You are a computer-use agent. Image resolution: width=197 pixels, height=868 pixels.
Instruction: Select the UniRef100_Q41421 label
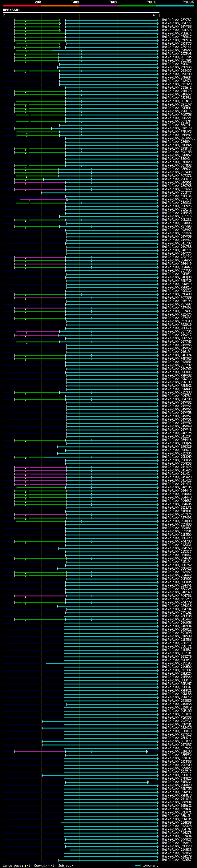177,484
